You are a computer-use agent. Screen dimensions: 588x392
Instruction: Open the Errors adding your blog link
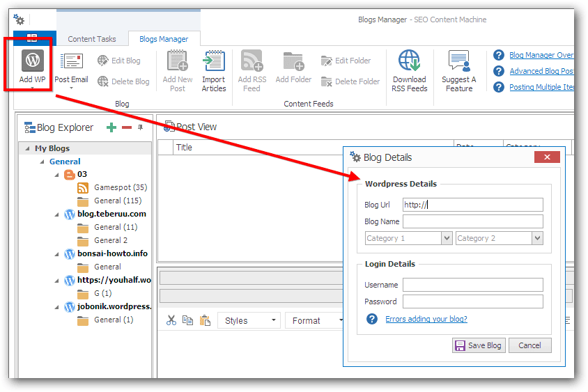[x=426, y=319]
